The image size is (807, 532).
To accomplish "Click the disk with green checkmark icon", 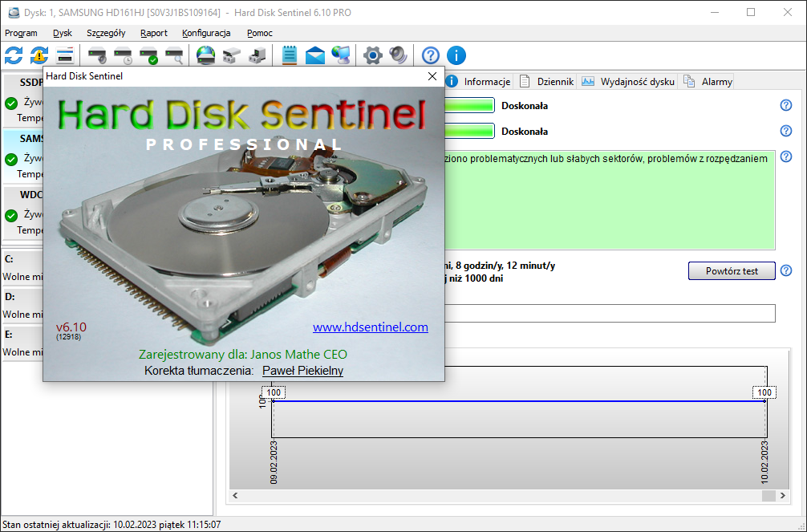I will (x=148, y=55).
